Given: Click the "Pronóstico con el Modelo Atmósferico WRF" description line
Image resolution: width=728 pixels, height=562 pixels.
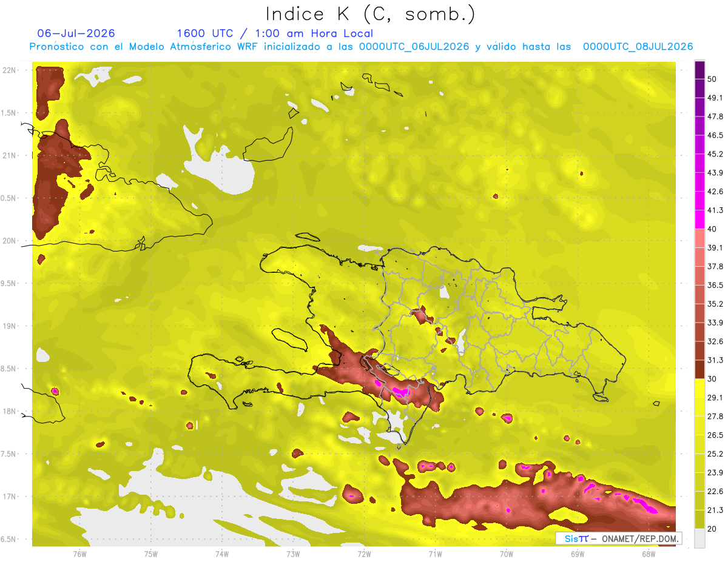Looking at the screenshot, I should coord(361,47).
